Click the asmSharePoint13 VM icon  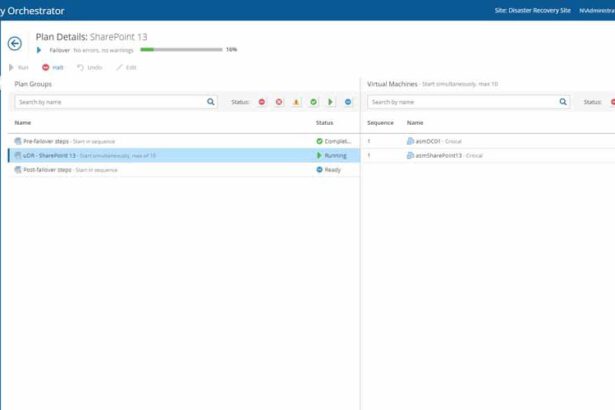tap(410, 155)
